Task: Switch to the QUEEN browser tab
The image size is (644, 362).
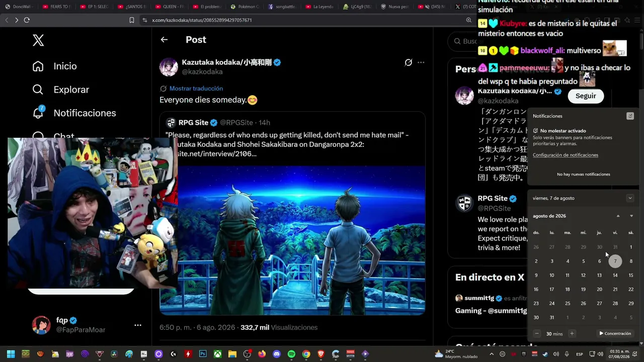Action: tap(170, 7)
